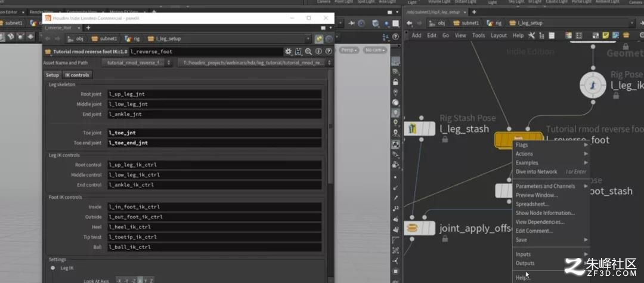
Task: Open the path history dropdown in panel4 path bar
Action: pos(308,39)
